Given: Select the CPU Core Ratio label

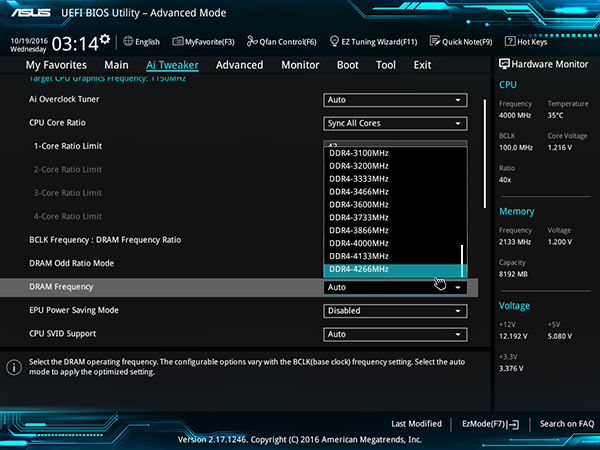Looking at the screenshot, I should [x=57, y=122].
